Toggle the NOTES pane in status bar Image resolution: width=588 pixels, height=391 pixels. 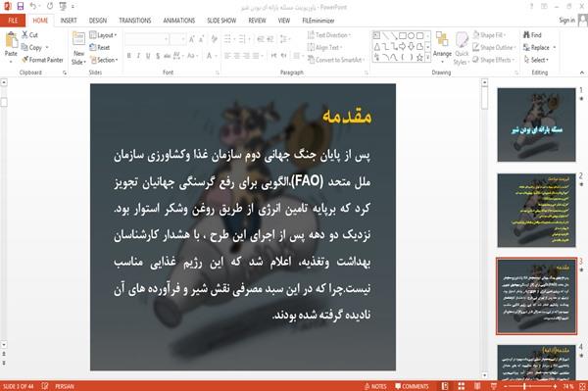[375, 386]
